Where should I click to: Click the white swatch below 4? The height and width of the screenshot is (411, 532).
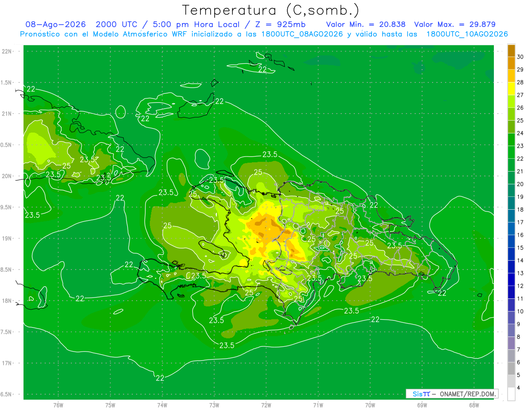(x=511, y=394)
